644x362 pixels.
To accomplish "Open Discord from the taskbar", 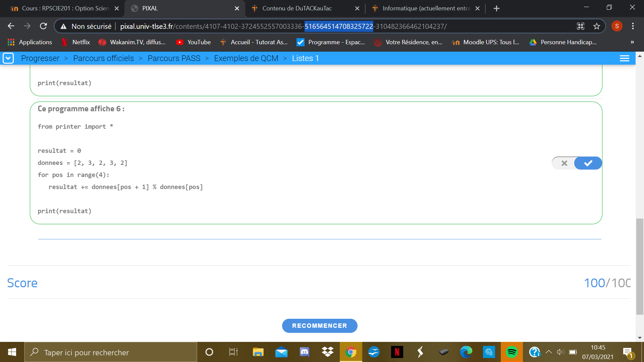I will click(304, 352).
